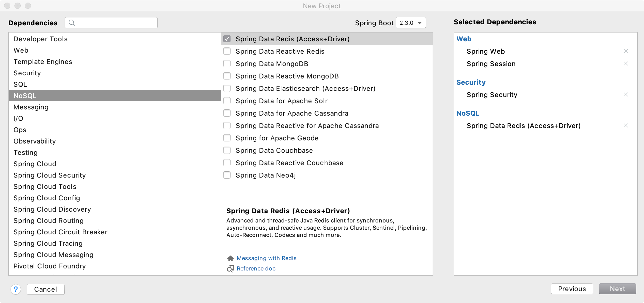Click the home icon beside Messaging with Redis
The width and height of the screenshot is (644, 303).
(230, 258)
